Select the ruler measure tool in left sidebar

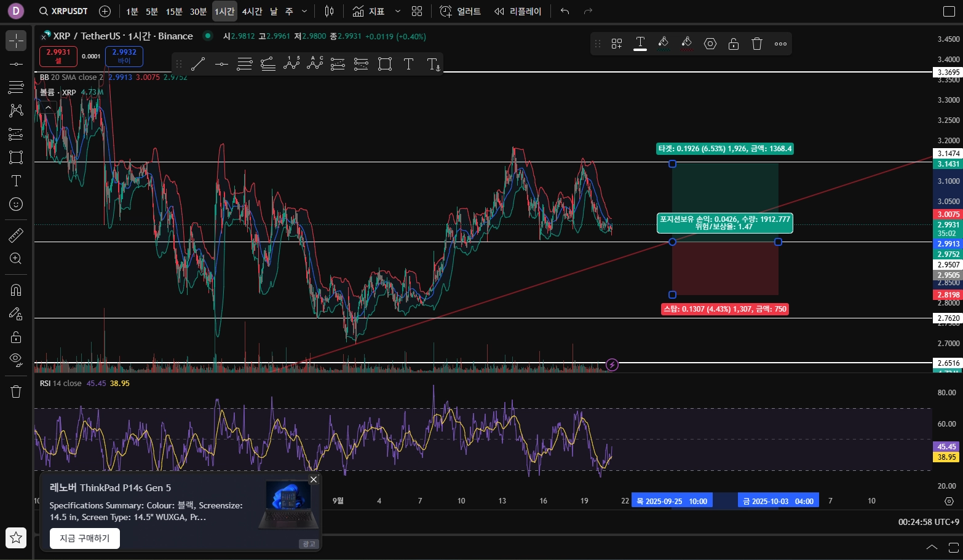tap(16, 235)
